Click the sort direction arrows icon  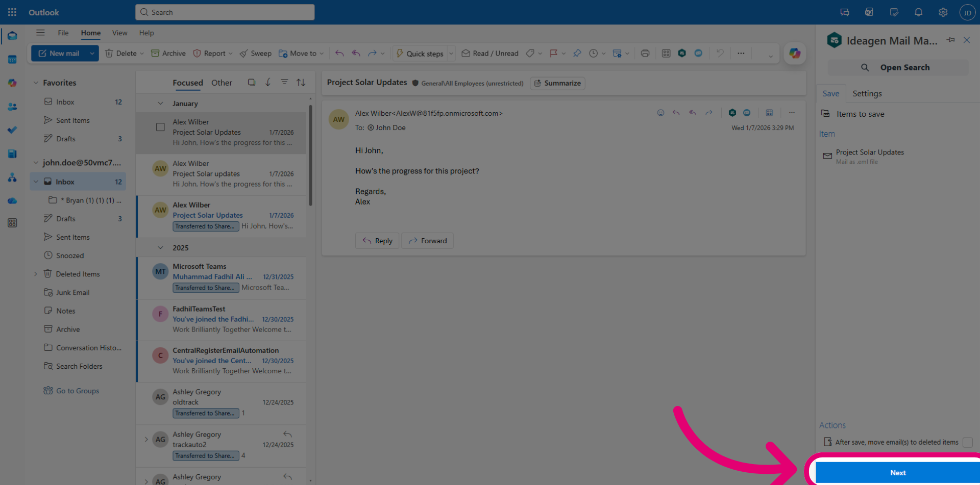301,82
